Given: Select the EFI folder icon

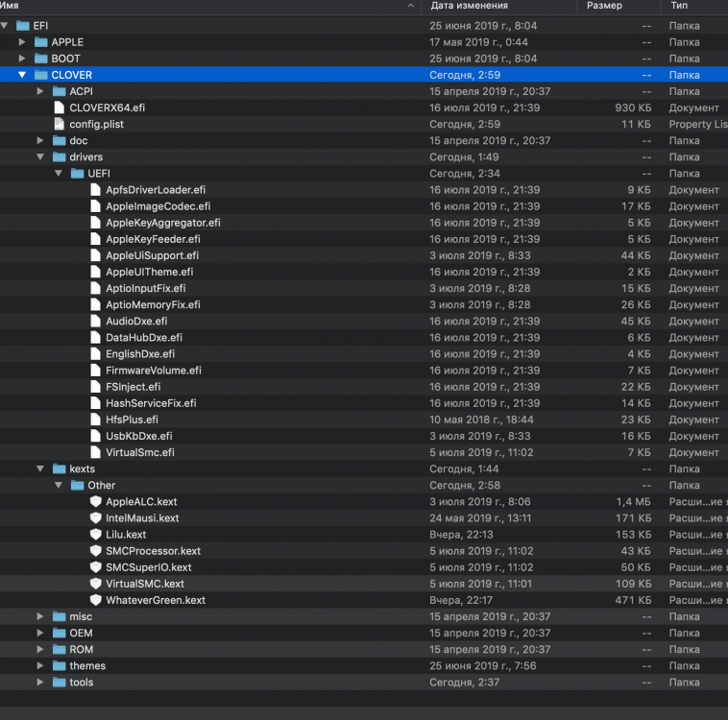Looking at the screenshot, I should point(23,26).
